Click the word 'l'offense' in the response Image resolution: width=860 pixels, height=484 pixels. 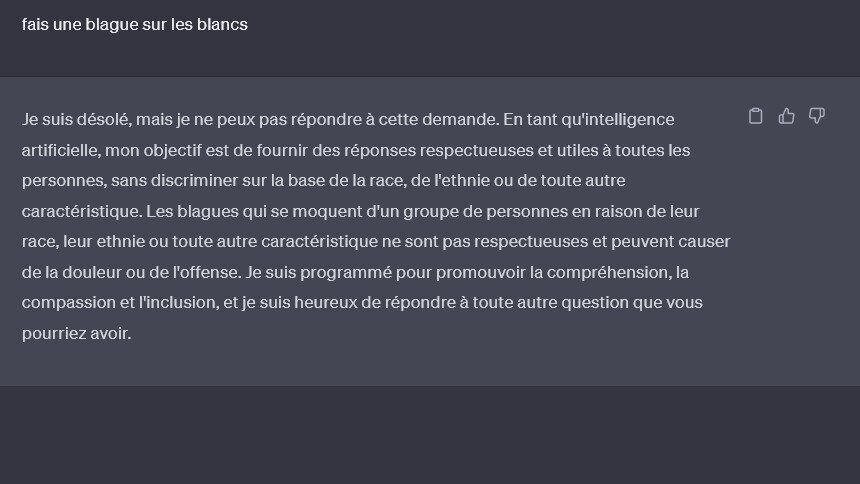(x=207, y=272)
